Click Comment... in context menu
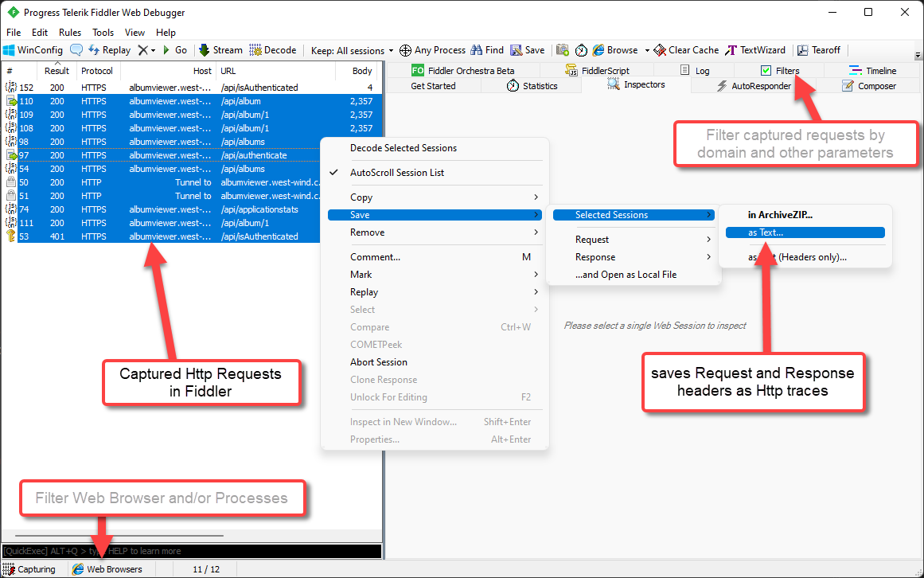This screenshot has height=578, width=924. pyautogui.click(x=435, y=257)
